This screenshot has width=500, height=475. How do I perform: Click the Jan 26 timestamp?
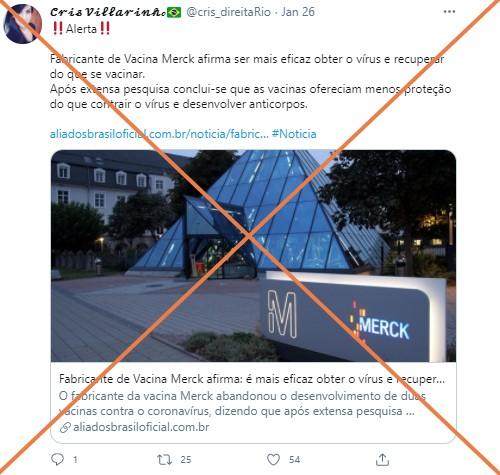(298, 12)
